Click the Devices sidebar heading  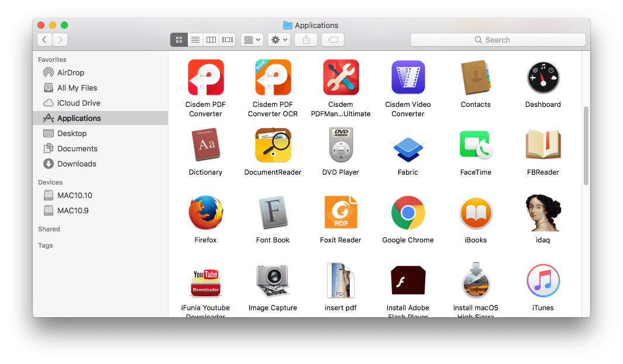(50, 182)
